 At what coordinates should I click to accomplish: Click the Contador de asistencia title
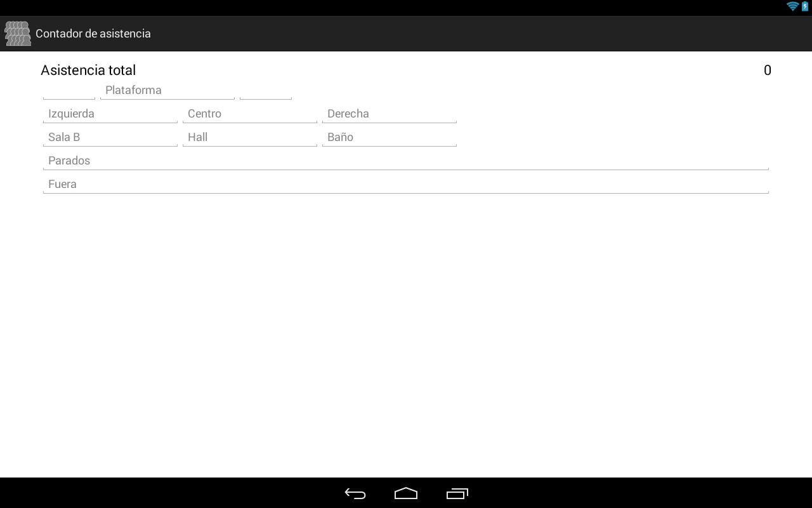click(x=93, y=34)
